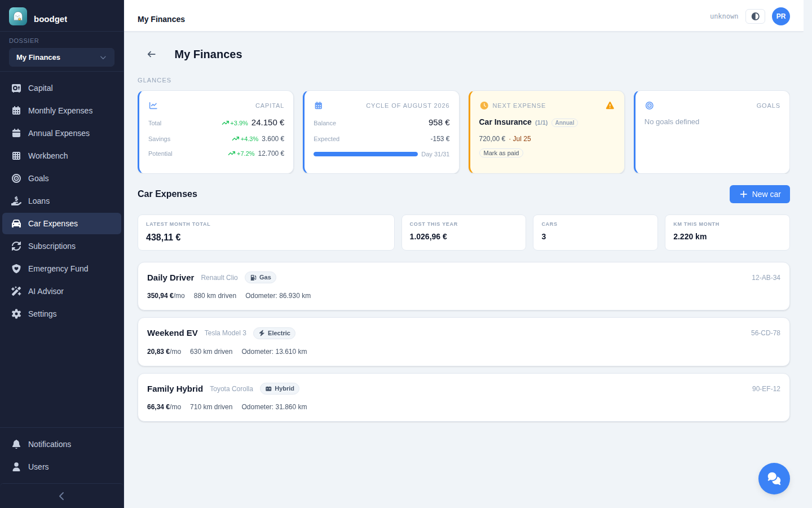Click the AI Advisor magic wand icon
812x508 pixels.
click(x=16, y=291)
